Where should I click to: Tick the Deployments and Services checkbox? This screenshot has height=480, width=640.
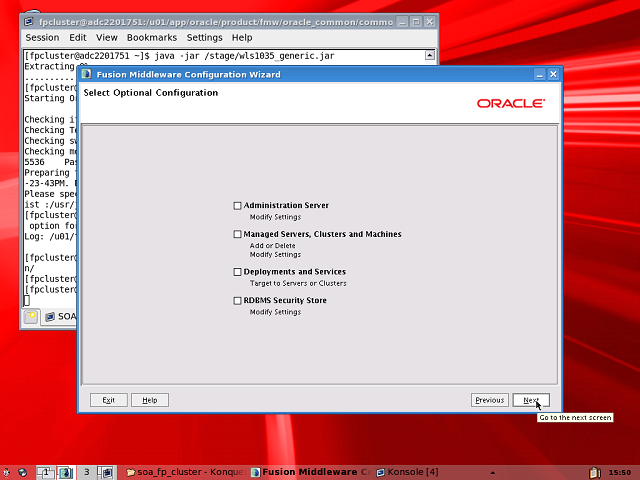point(237,272)
